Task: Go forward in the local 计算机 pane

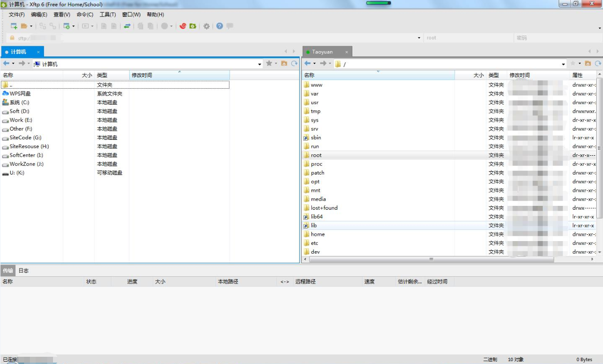Action: pos(22,64)
